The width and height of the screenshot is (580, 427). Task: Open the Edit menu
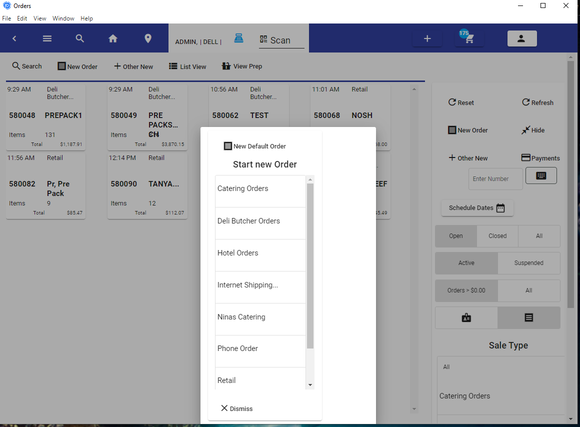click(x=22, y=19)
